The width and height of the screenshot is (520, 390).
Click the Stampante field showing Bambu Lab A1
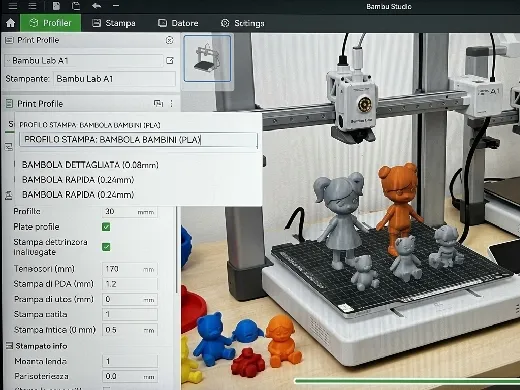click(114, 79)
